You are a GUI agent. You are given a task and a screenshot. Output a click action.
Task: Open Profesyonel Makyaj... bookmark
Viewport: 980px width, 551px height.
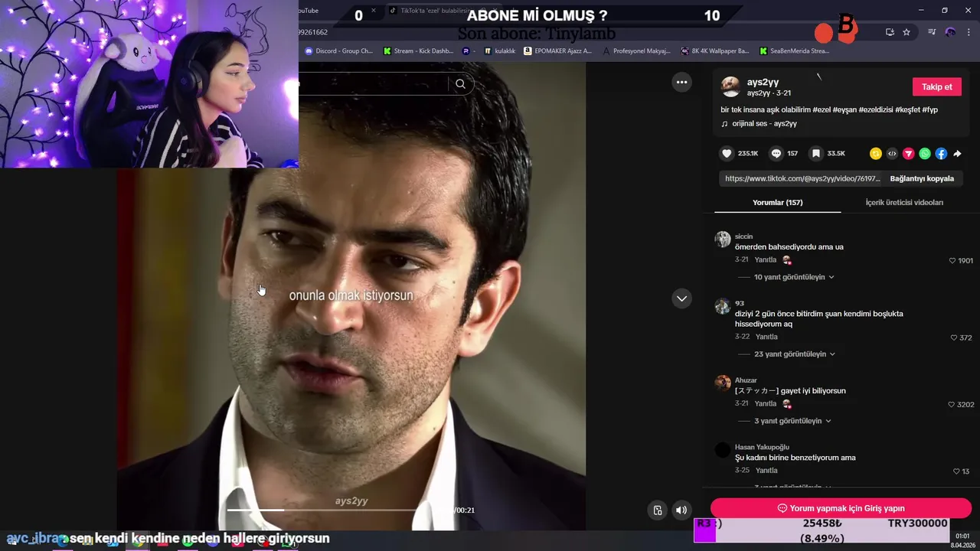coord(636,51)
